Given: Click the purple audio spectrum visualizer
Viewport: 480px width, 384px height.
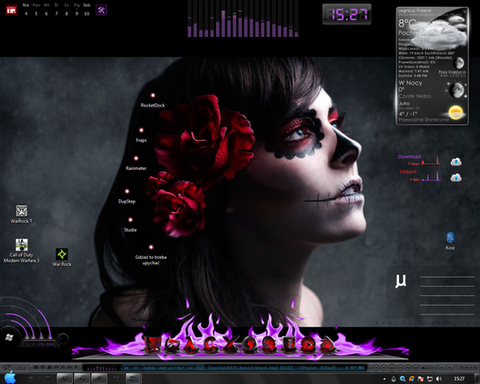Looking at the screenshot, I should point(243,19).
